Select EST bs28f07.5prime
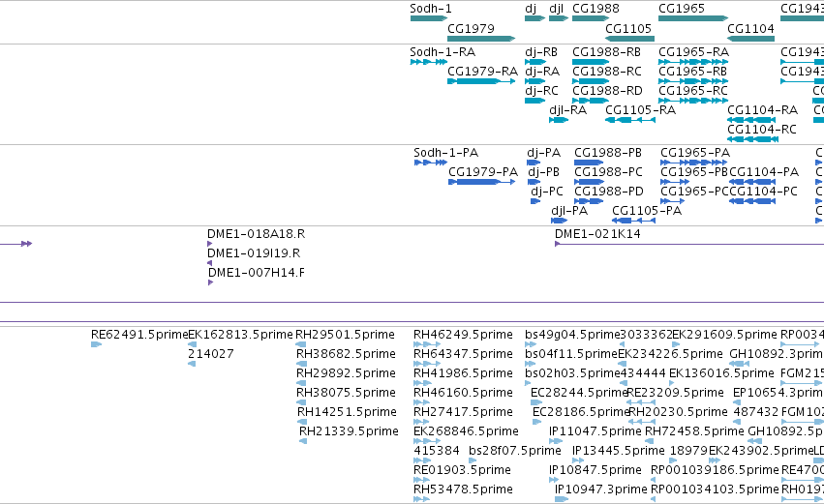 [x=474, y=460]
